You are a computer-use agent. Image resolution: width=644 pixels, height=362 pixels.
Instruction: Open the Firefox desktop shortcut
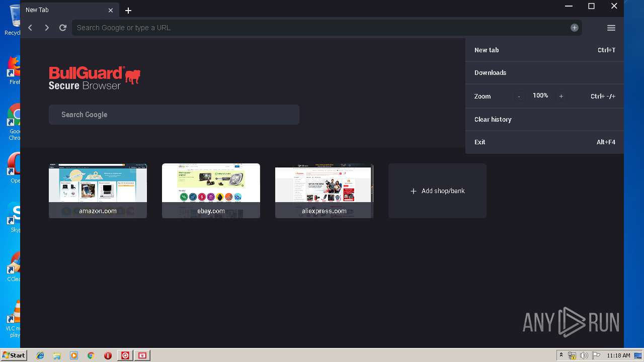point(14,69)
